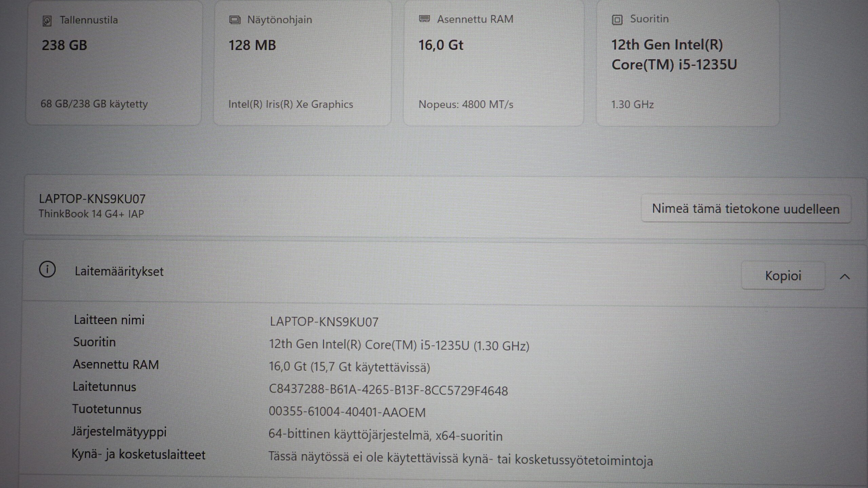
Task: Click the Asennettu RAM memory icon
Action: pyautogui.click(x=424, y=19)
